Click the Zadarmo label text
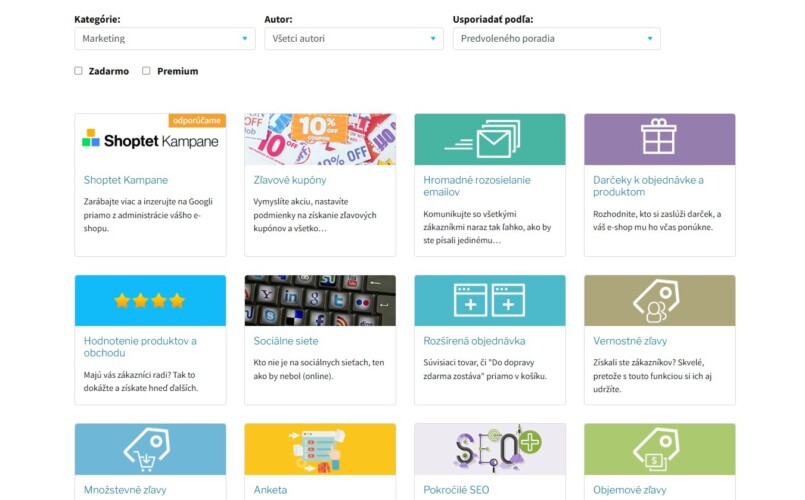 [x=109, y=71]
